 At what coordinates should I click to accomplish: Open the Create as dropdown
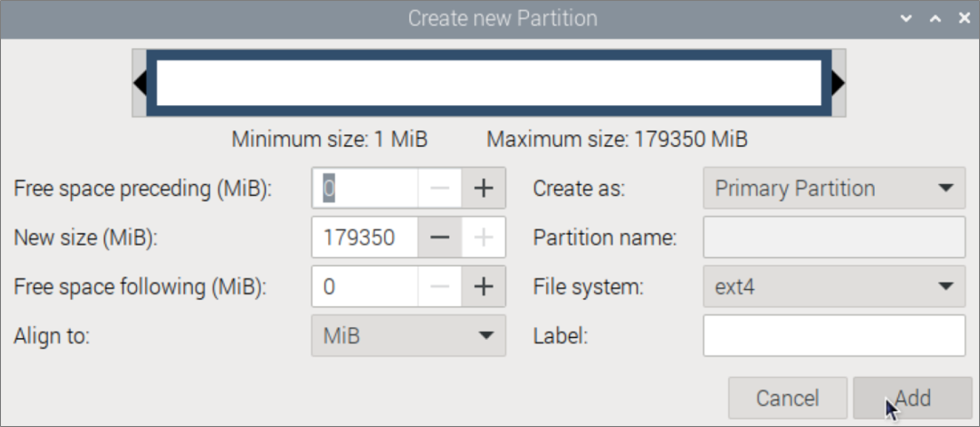(x=834, y=188)
